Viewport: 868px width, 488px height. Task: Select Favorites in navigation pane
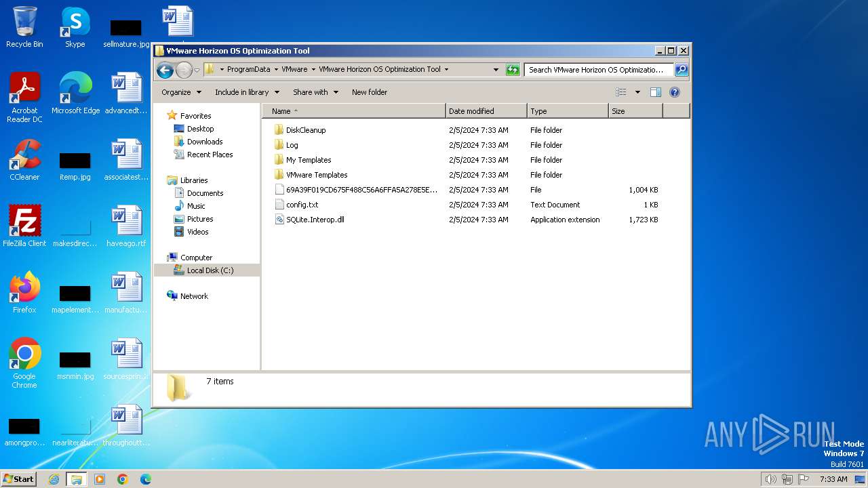tap(195, 116)
